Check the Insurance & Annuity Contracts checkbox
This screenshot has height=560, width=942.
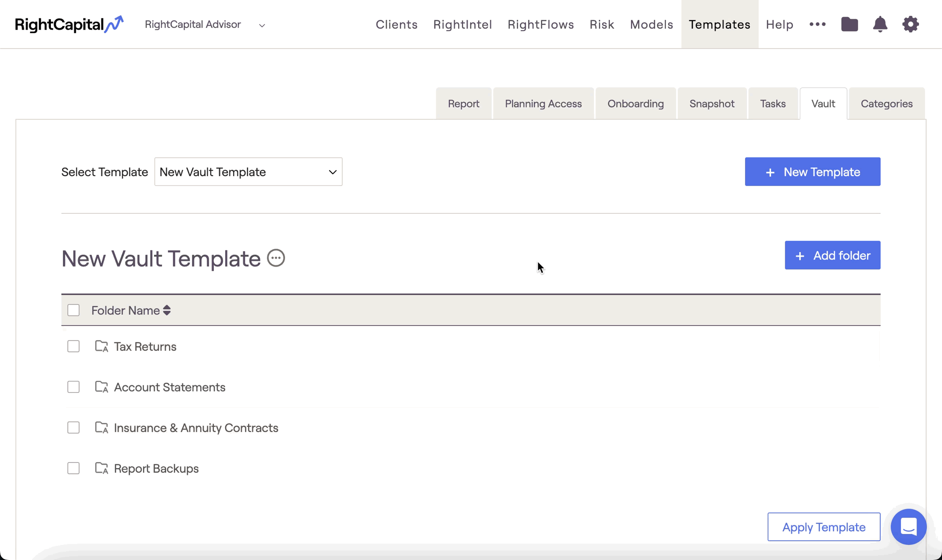(x=73, y=428)
